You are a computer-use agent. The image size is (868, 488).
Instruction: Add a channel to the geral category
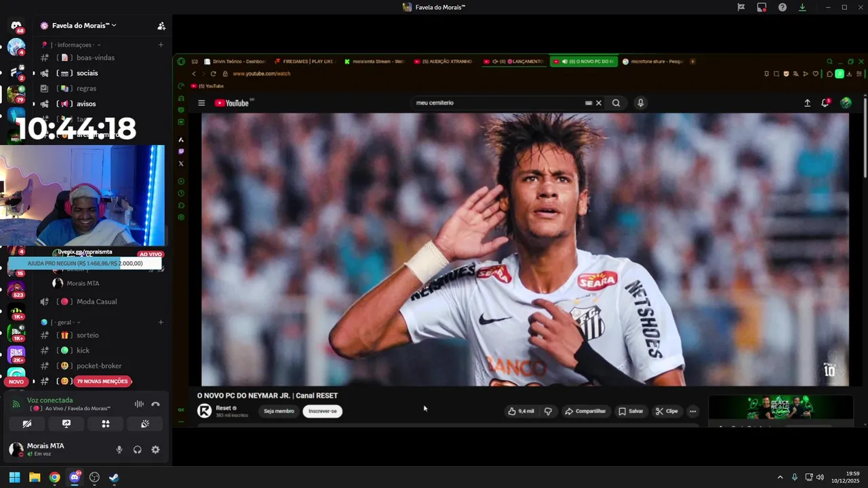(161, 323)
